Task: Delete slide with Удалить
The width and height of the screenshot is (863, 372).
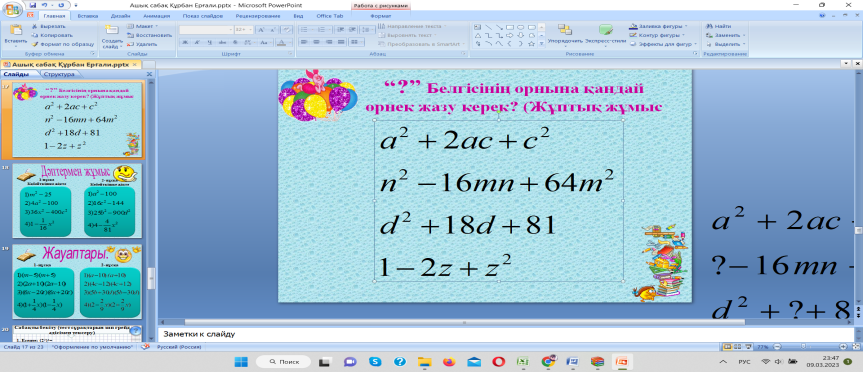Action: [143, 43]
